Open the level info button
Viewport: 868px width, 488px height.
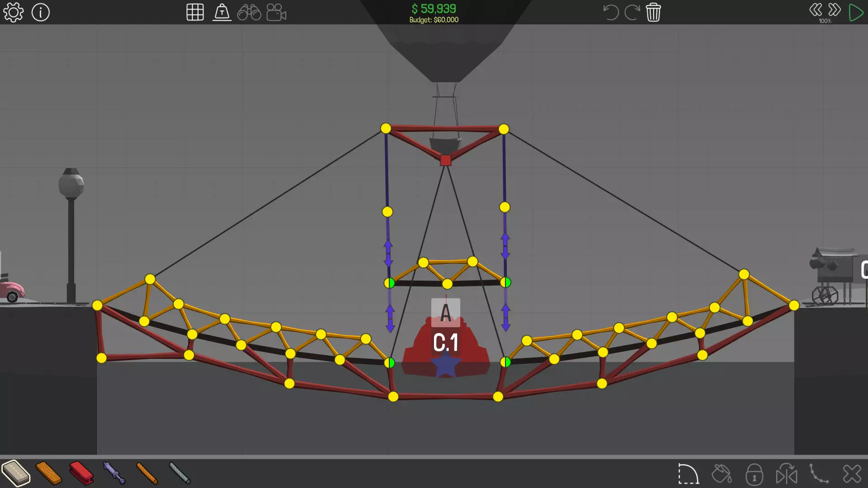click(41, 12)
